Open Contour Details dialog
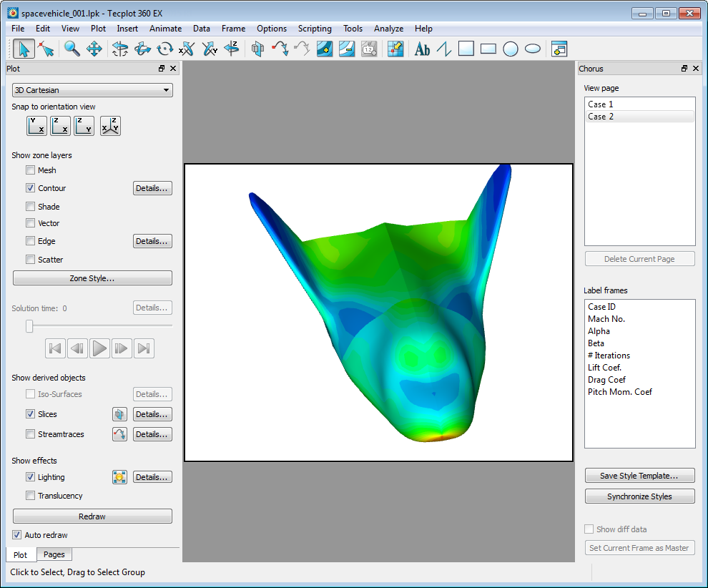The image size is (708, 588). 152,188
